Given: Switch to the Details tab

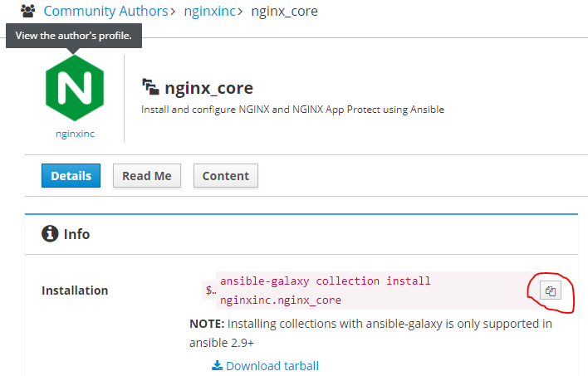Looking at the screenshot, I should (x=71, y=175).
